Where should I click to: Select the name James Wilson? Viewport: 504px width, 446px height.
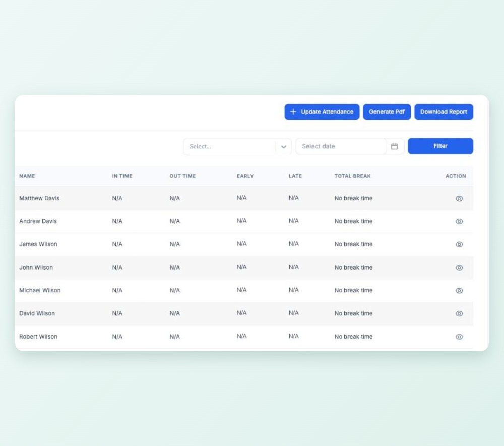point(38,244)
